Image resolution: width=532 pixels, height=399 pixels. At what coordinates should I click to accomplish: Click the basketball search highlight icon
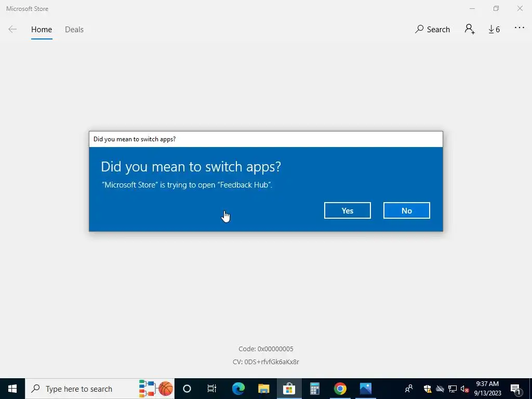tap(166, 389)
